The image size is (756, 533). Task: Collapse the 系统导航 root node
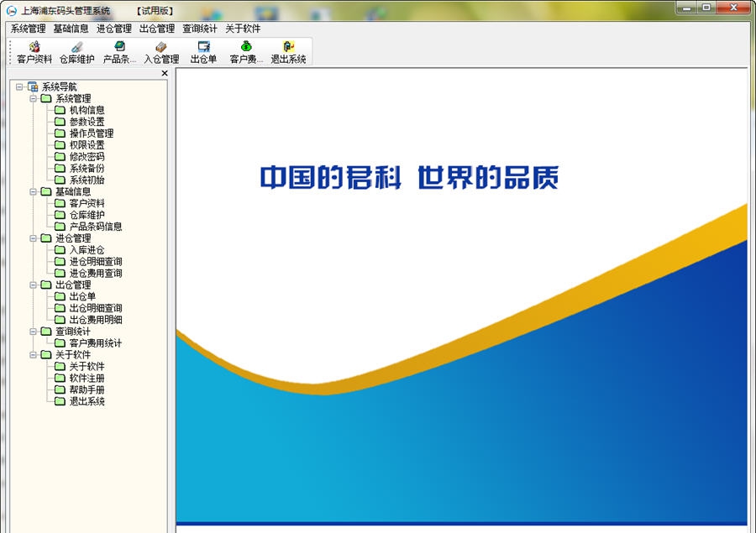(19, 86)
